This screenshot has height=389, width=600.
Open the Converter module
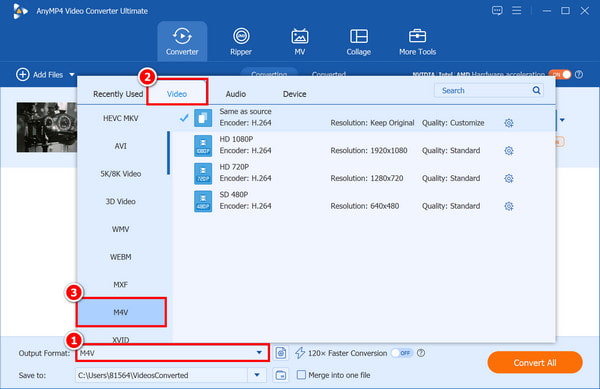point(182,41)
